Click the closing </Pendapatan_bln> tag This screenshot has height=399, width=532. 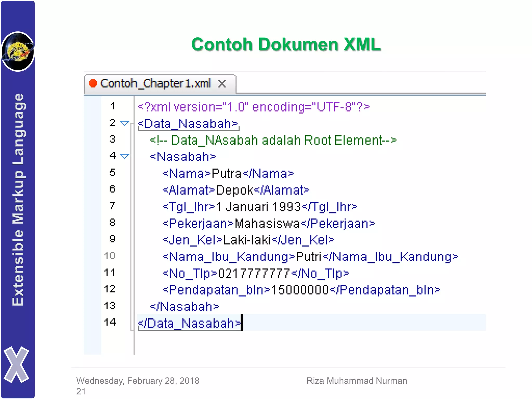pos(385,290)
